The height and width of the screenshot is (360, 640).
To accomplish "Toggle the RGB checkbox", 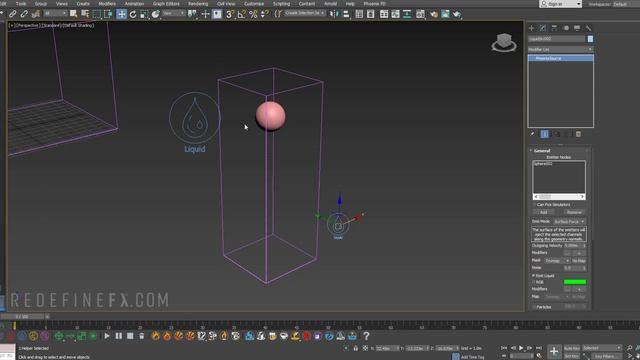I will pos(533,282).
